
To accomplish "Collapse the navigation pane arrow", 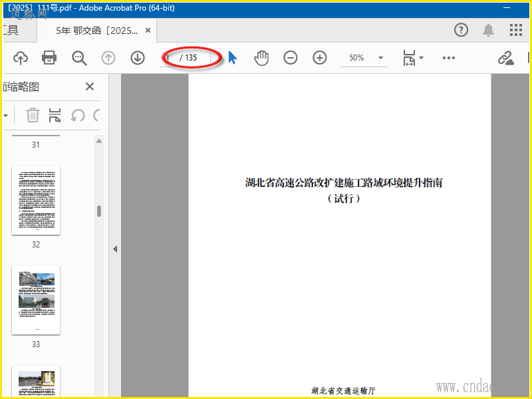I will pyautogui.click(x=115, y=249).
